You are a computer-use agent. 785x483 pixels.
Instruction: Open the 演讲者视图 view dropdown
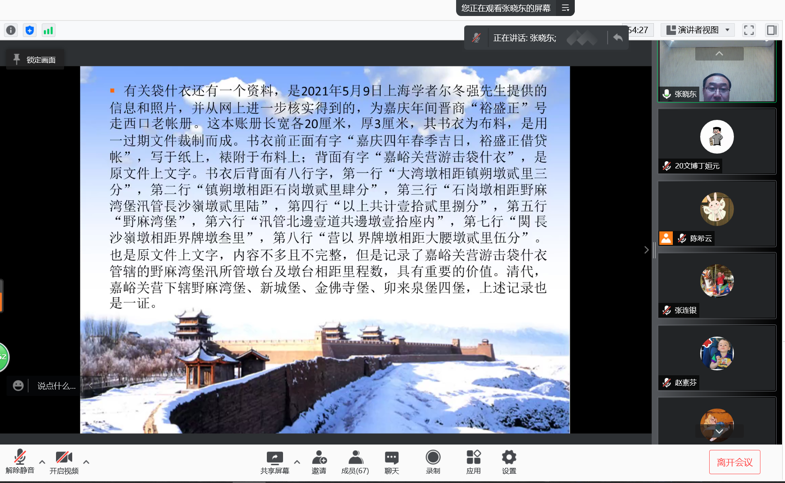point(699,30)
